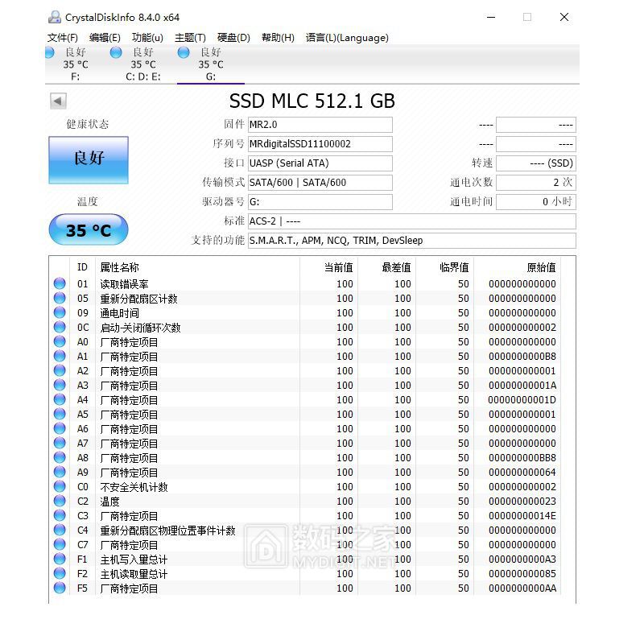644x644 pixels.
Task: Click the CrystalDiskInfo title bar app icon
Action: pyautogui.click(x=55, y=17)
